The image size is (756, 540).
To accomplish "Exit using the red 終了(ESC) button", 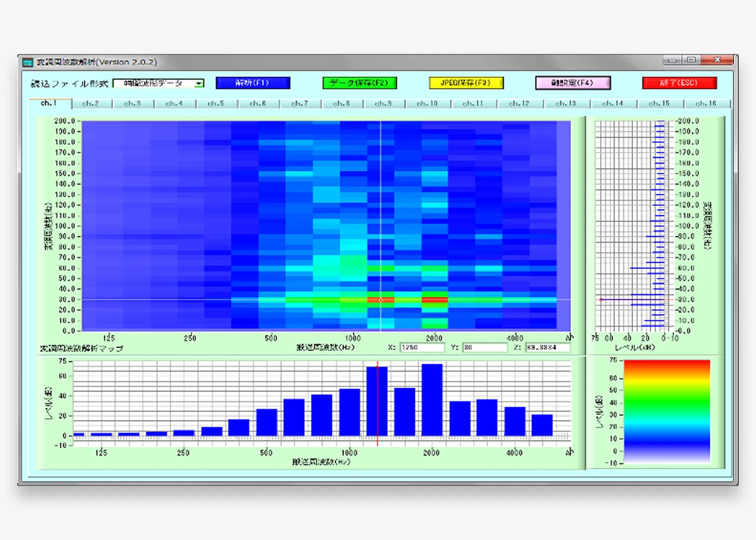I will (679, 83).
